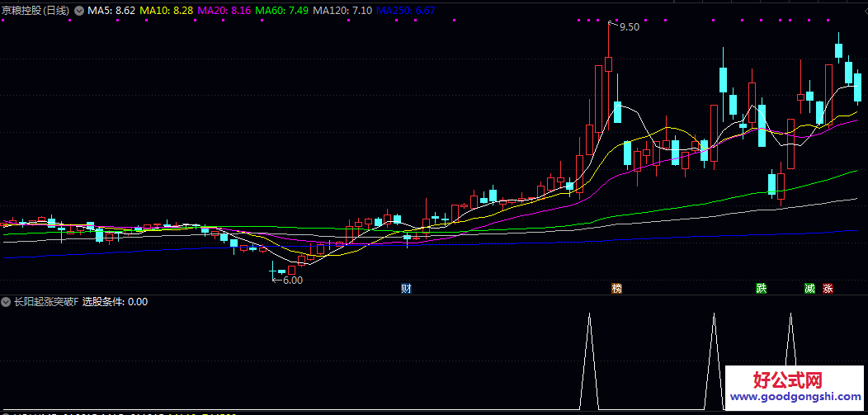Select the MA250: 6.67 legend label
The height and width of the screenshot is (415, 868).
pos(406,11)
